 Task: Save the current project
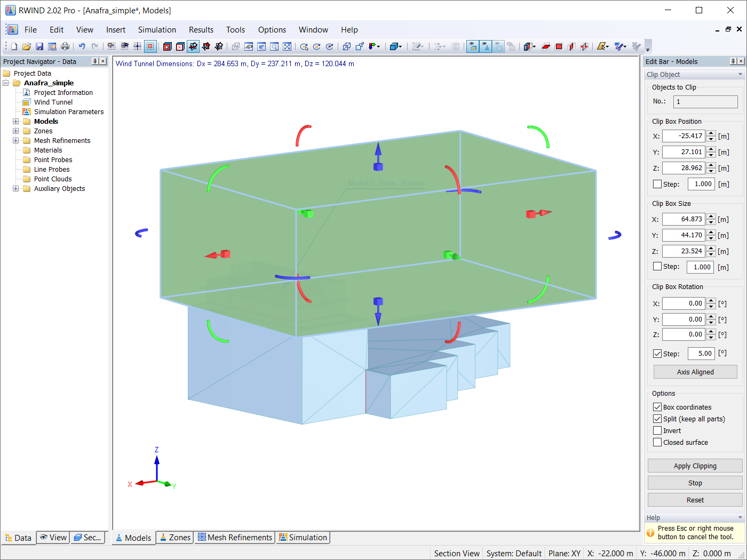coord(39,46)
